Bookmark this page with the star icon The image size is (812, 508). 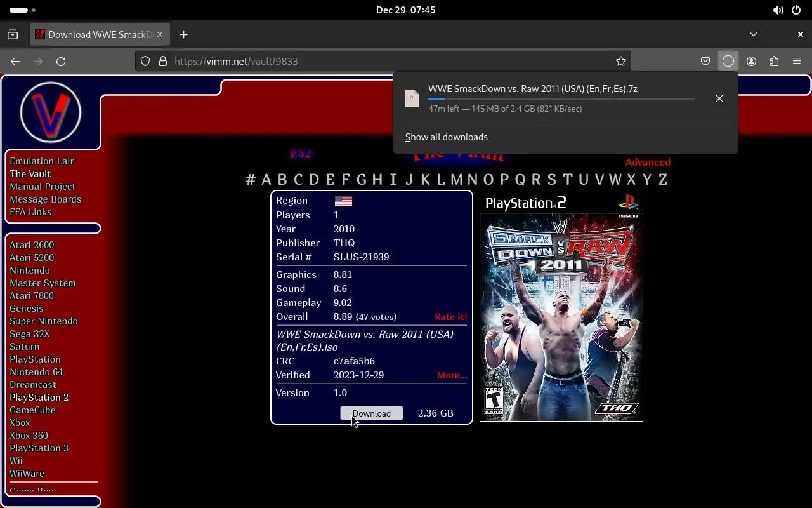621,61
